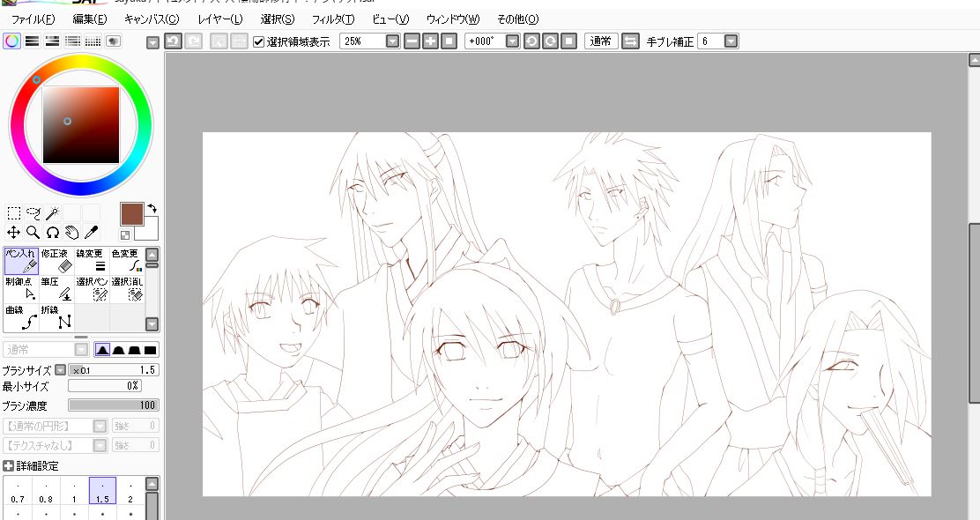Open the +000° rotation angle dropdown

coord(512,41)
